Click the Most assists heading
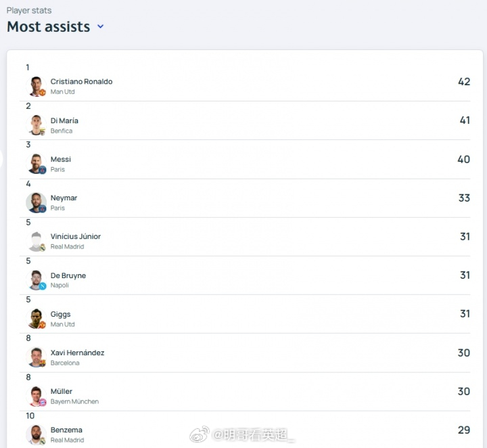This screenshot has height=448, width=487. click(48, 27)
